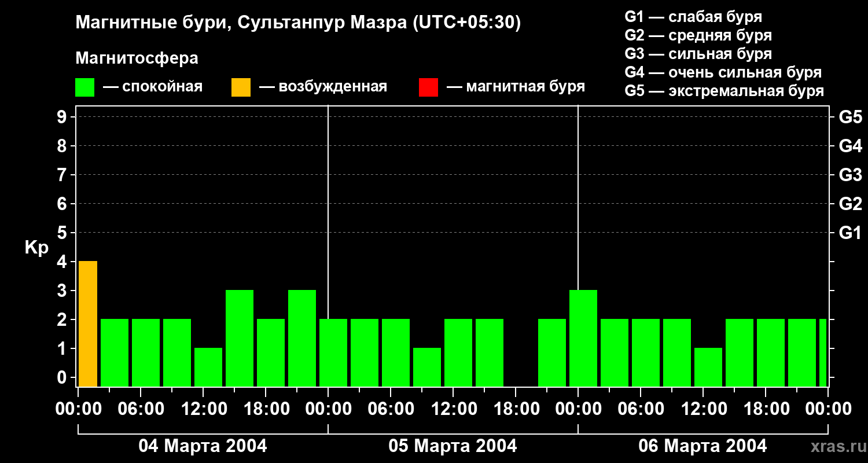Click the 'G4 — очень сильная буря' legend line
This screenshot has height=463, width=868.
723,72
